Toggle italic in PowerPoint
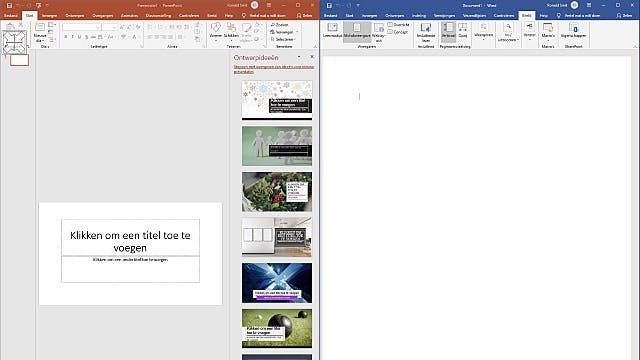The image size is (640, 360). (72, 37)
